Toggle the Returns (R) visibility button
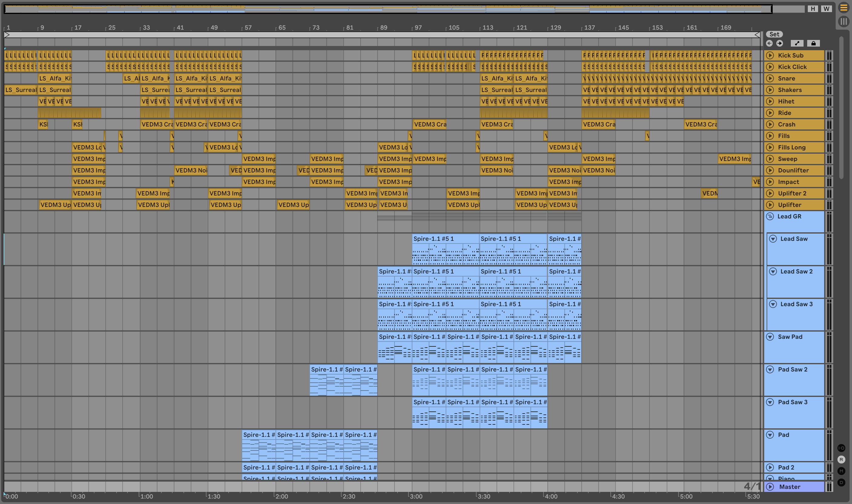Screen dimensions: 852x504 click(841, 460)
